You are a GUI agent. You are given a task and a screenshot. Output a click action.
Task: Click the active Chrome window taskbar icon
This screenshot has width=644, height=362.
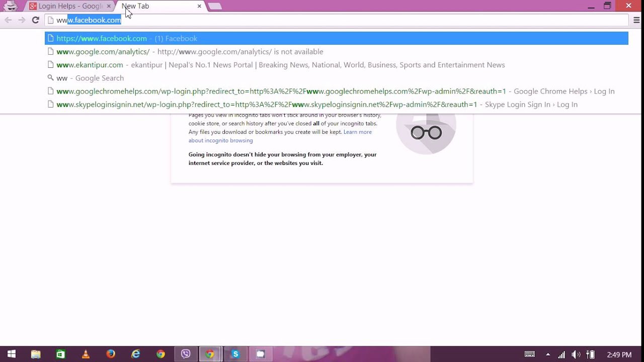(x=210, y=354)
